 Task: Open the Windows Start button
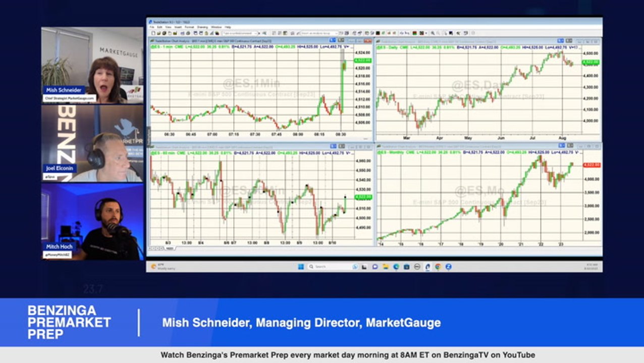point(301,267)
